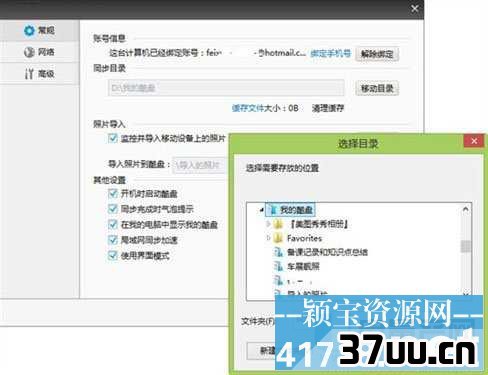Click scroll-up arrow in folder tree

466,209
